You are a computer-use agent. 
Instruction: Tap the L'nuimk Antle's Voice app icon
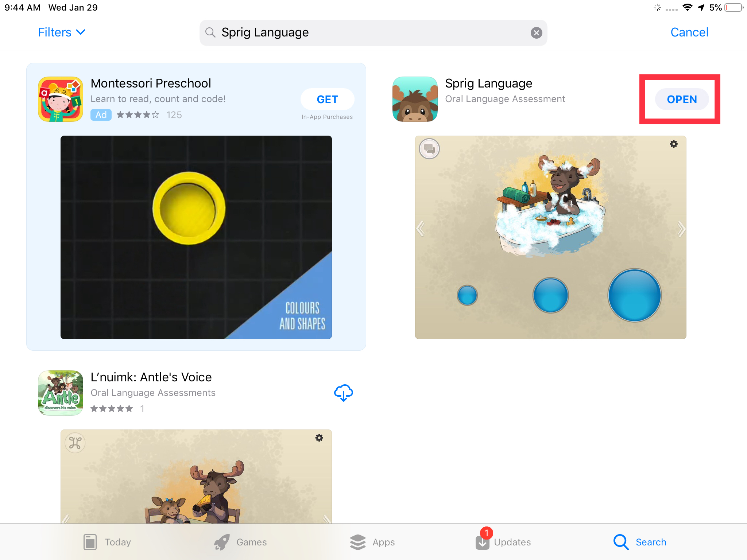pyautogui.click(x=61, y=393)
